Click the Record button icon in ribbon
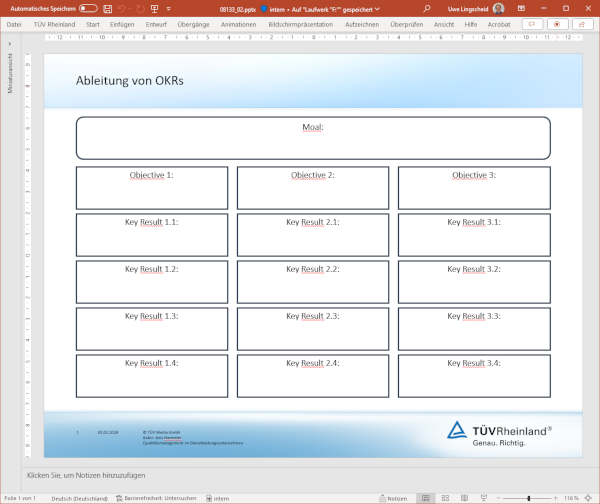600x504 pixels. pyautogui.click(x=556, y=23)
